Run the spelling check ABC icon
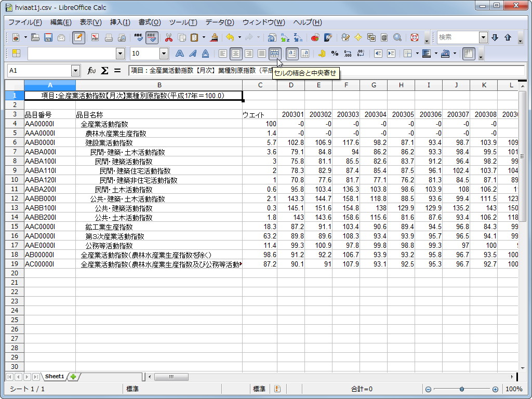Image resolution: width=532 pixels, height=399 pixels. pyautogui.click(x=138, y=37)
